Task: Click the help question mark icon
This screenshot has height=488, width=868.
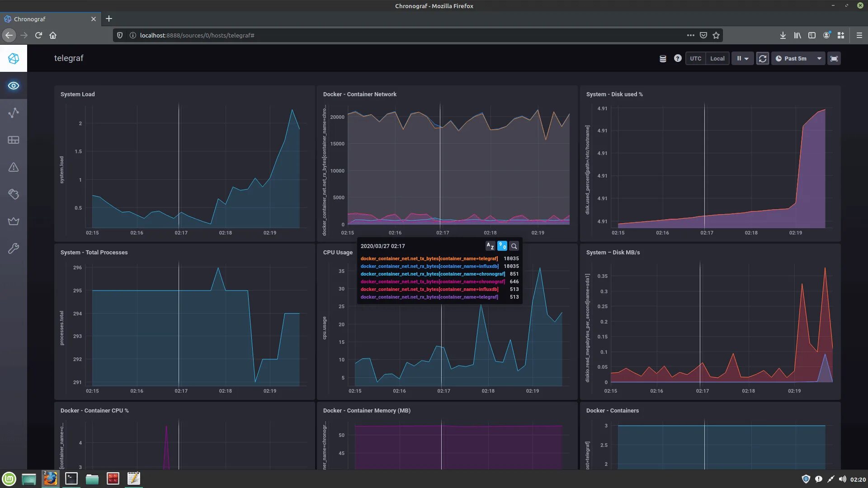Action: pos(678,58)
